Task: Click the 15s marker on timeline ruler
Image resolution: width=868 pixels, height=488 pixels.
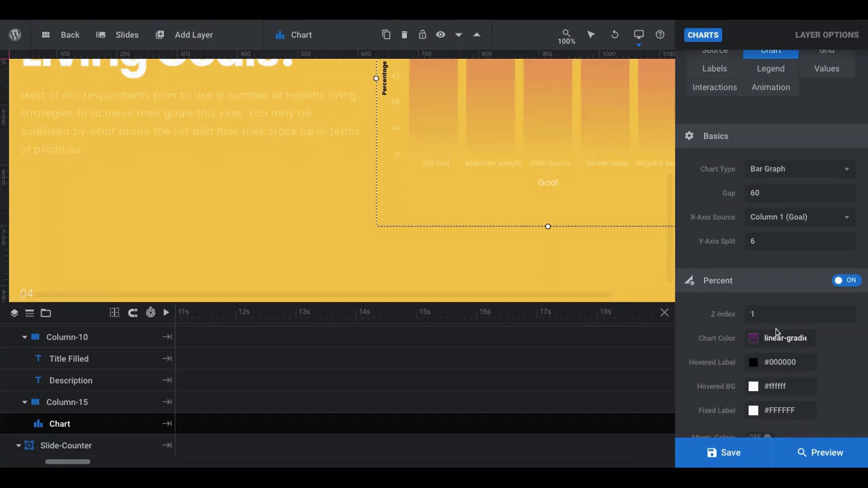Action: click(x=425, y=312)
